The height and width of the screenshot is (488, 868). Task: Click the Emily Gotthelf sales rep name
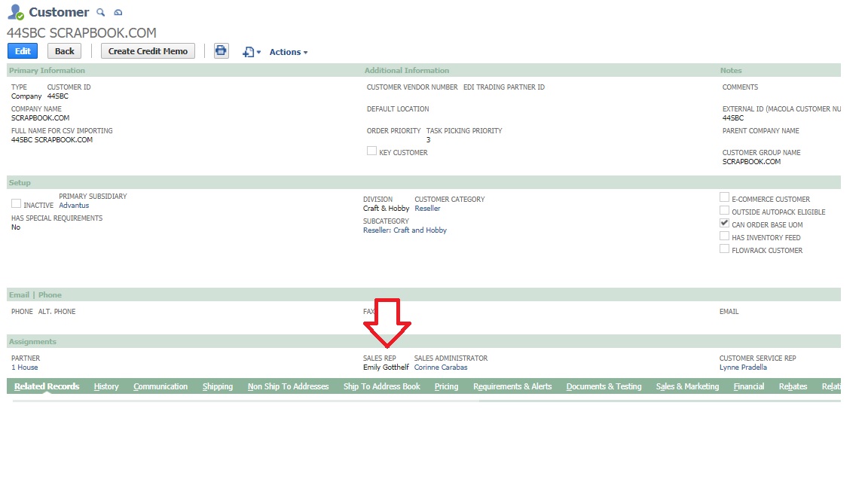[386, 368]
